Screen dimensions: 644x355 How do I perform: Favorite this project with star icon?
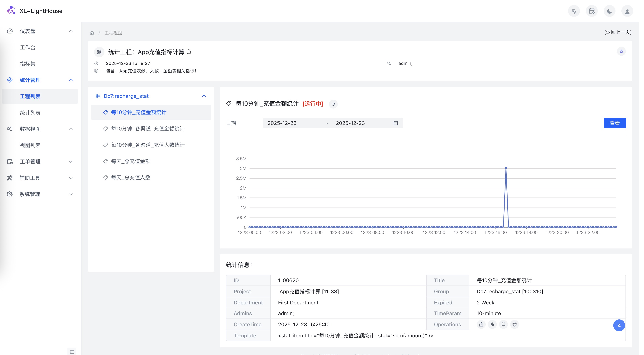(621, 52)
